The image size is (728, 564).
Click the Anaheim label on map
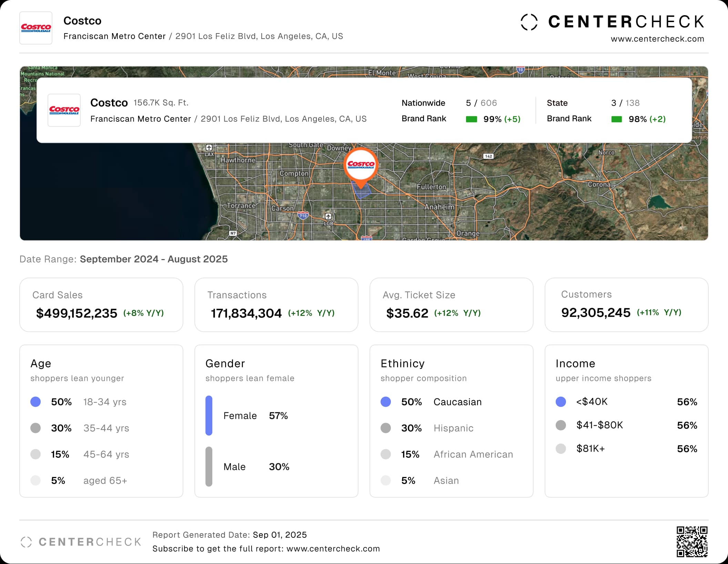click(x=439, y=207)
